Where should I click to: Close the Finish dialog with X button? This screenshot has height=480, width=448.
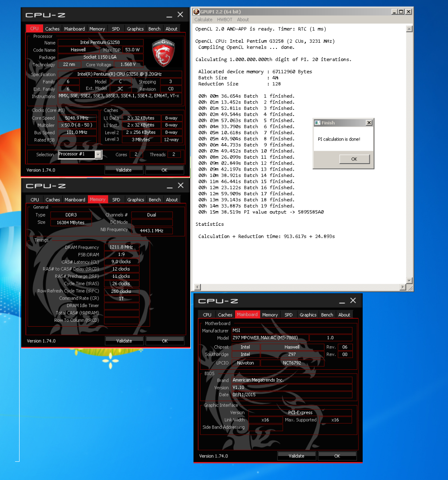369,123
